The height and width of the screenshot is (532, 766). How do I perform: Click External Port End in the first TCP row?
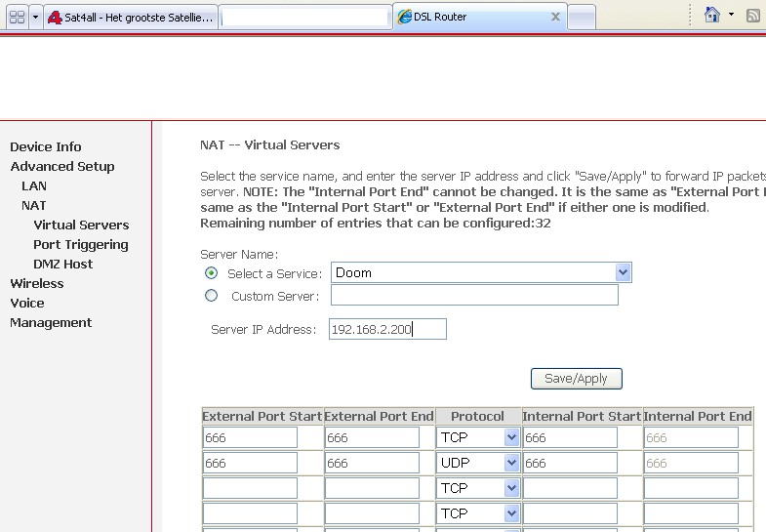coord(372,437)
